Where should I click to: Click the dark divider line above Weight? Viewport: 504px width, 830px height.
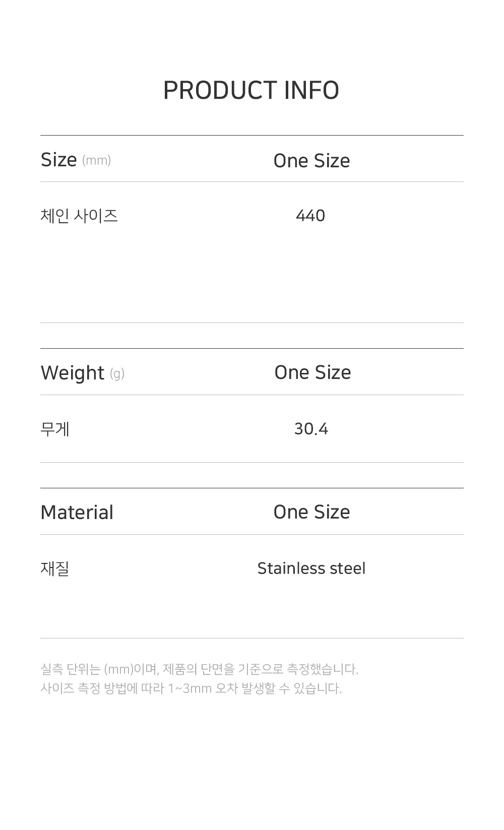252,348
